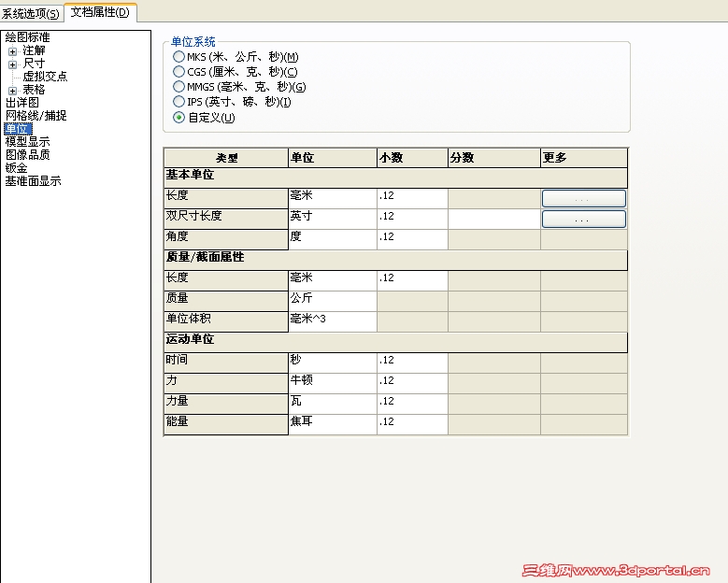Click the 小数 column header
The height and width of the screenshot is (583, 728).
tap(412, 158)
